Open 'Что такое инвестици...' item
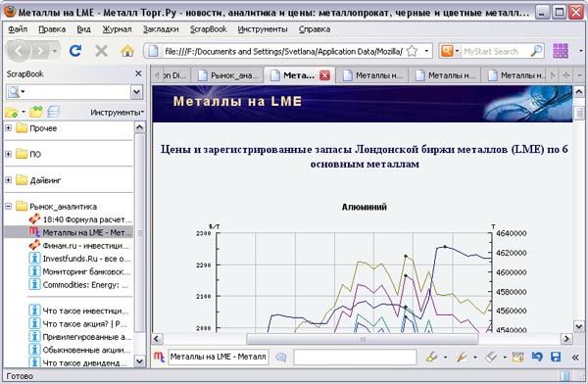The image size is (588, 384). (78, 311)
